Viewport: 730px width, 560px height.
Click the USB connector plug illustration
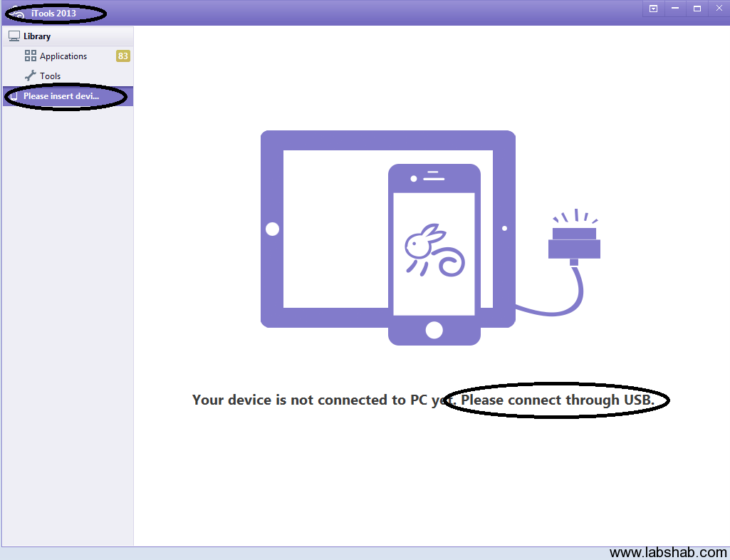tap(574, 241)
